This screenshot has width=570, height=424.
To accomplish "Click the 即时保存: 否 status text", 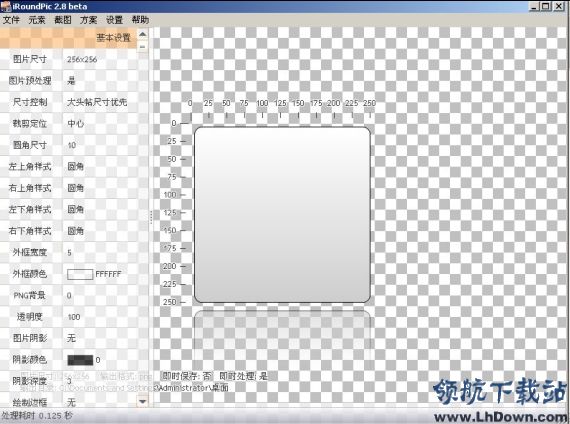I will (186, 376).
